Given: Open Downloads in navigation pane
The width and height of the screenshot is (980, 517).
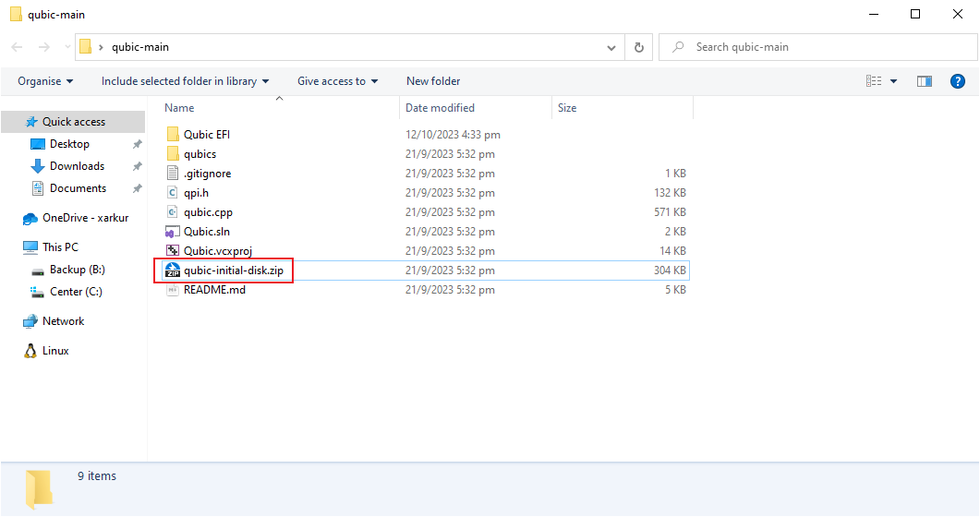Looking at the screenshot, I should [x=77, y=166].
